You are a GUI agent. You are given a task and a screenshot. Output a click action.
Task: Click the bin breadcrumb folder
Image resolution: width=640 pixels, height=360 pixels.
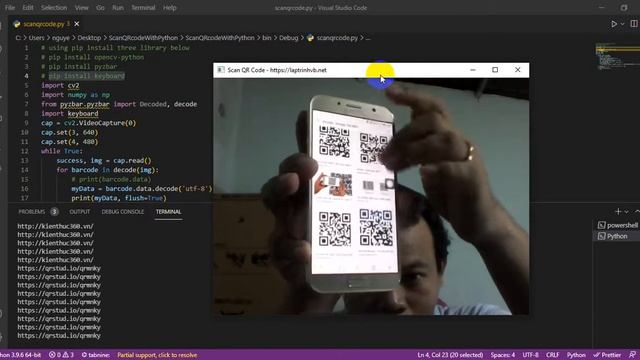click(267, 38)
